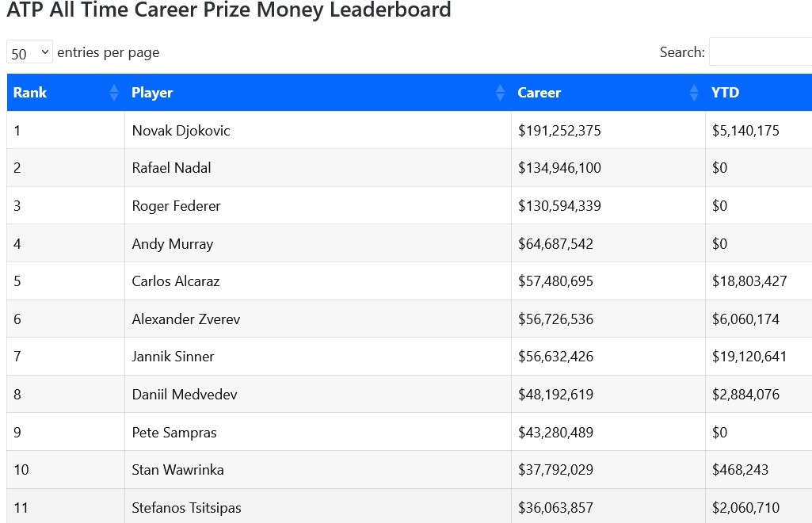
Task: Click into the Search input field
Action: coord(759,52)
